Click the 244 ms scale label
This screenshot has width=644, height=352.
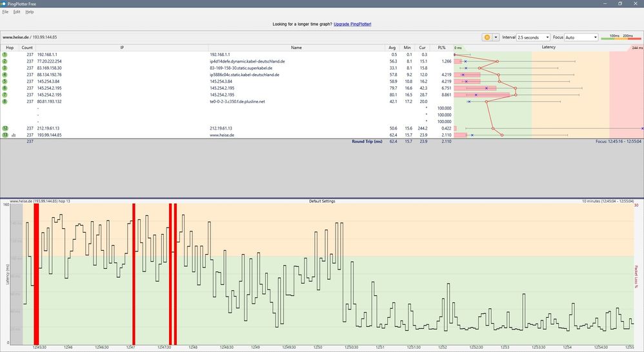coord(638,48)
